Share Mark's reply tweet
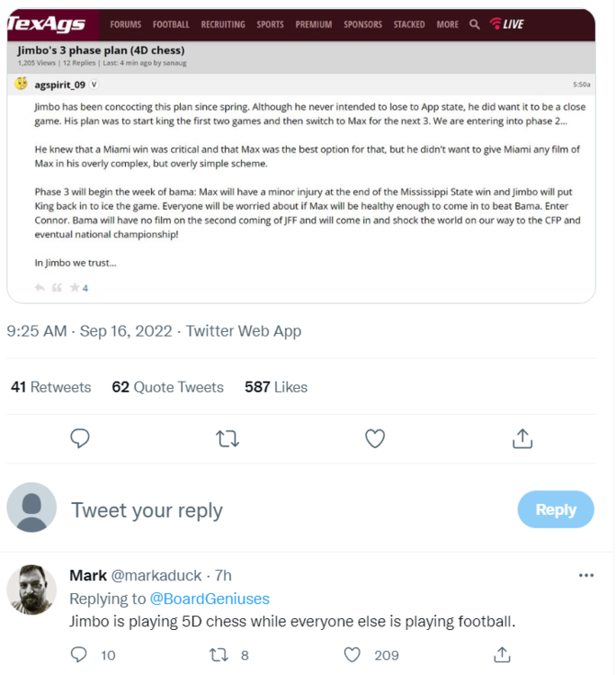The width and height of the screenshot is (616, 675). coord(503,654)
